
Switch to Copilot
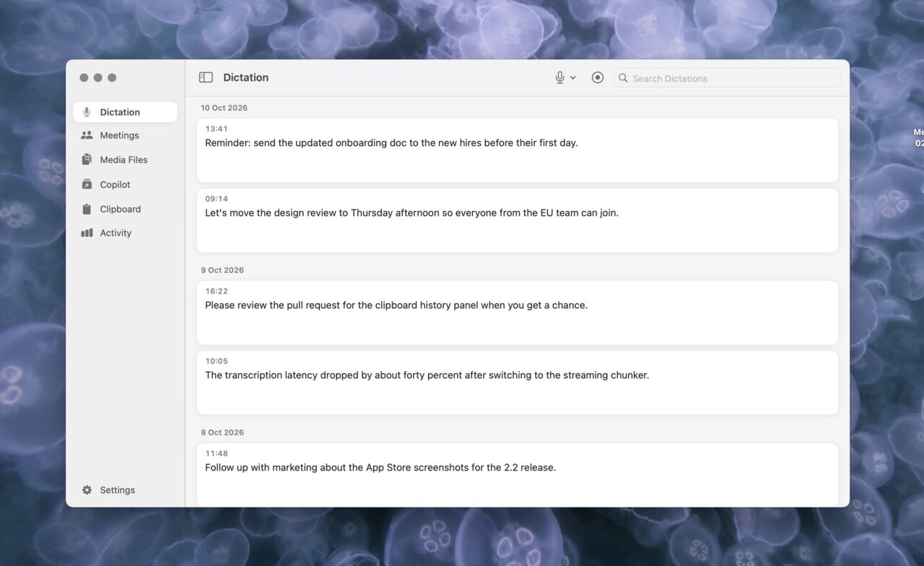[125, 184]
